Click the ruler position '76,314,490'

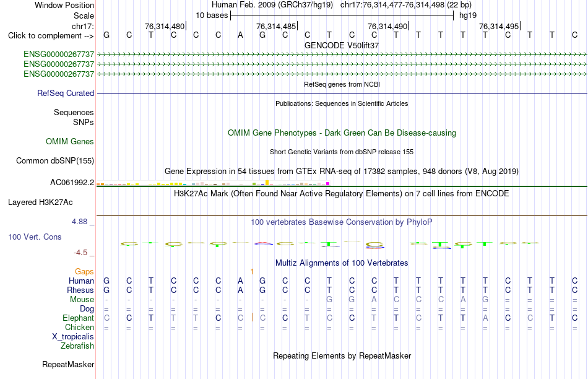click(387, 26)
